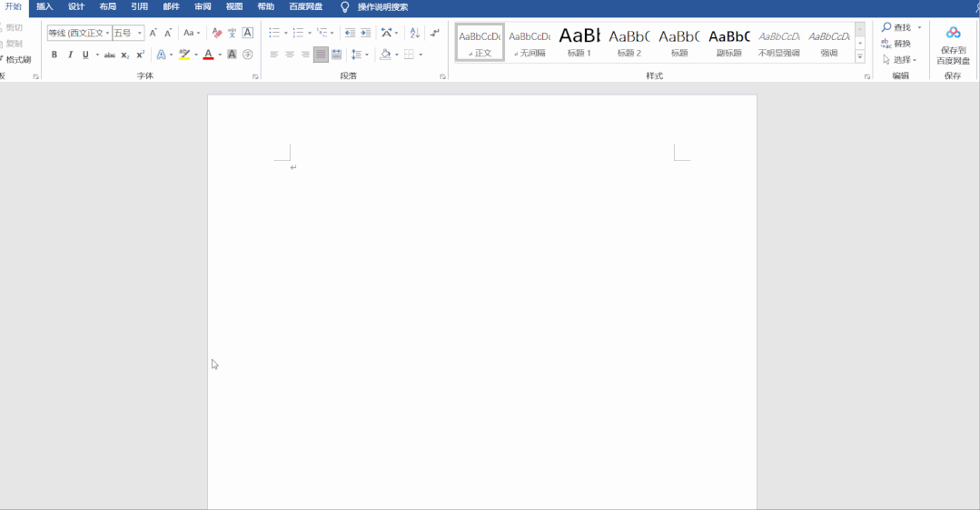Open the font name dropdown (等线)
The height and width of the screenshot is (510, 980).
[107, 33]
